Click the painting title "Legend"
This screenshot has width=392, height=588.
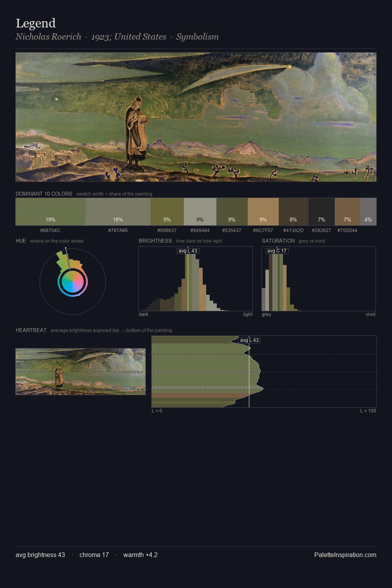click(36, 24)
